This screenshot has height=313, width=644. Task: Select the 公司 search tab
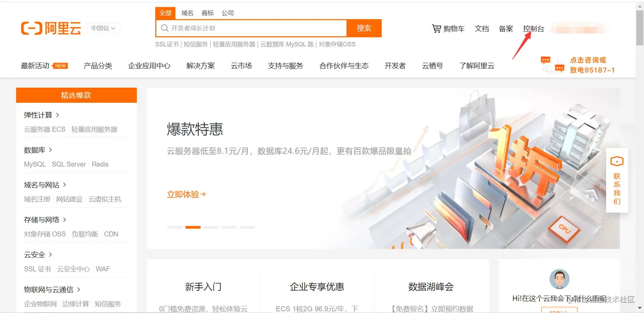228,13
